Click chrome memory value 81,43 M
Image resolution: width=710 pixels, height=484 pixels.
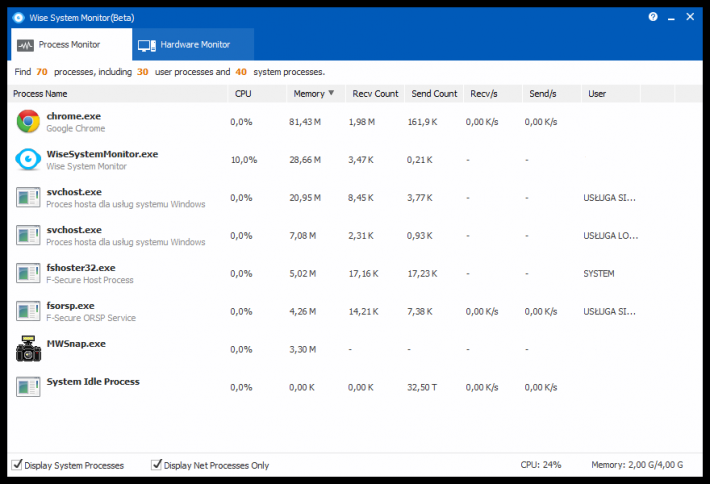click(x=305, y=122)
